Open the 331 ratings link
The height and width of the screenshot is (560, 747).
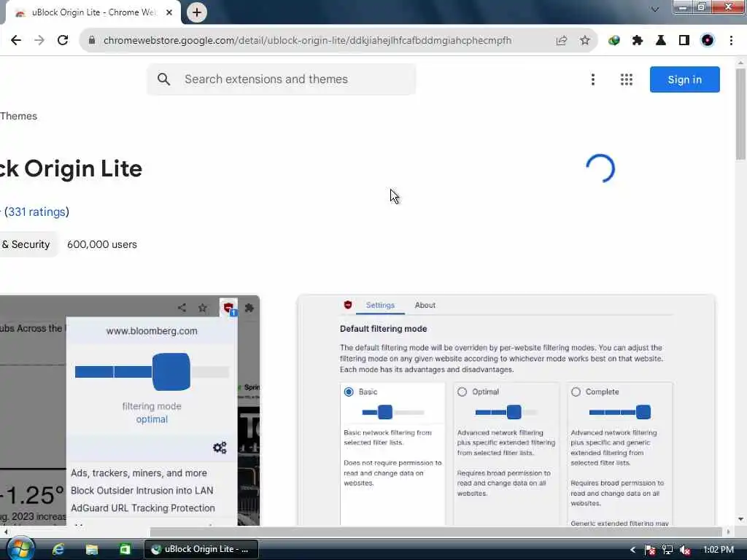36,212
